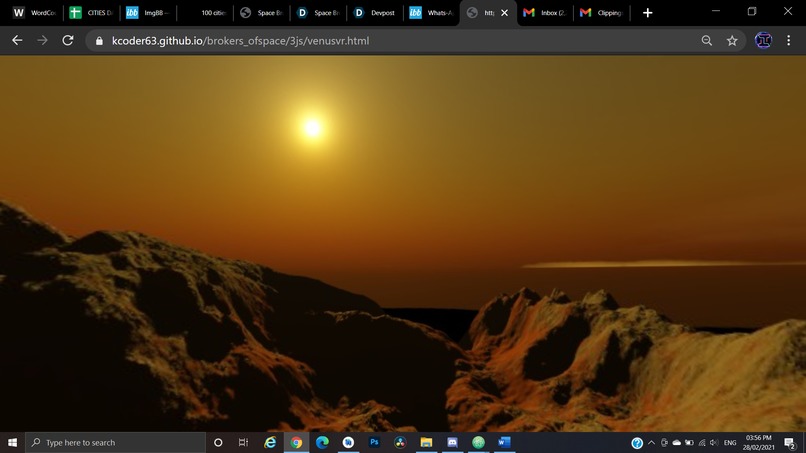Open Task View on taskbar
This screenshot has width=806, height=453.
pyautogui.click(x=244, y=442)
